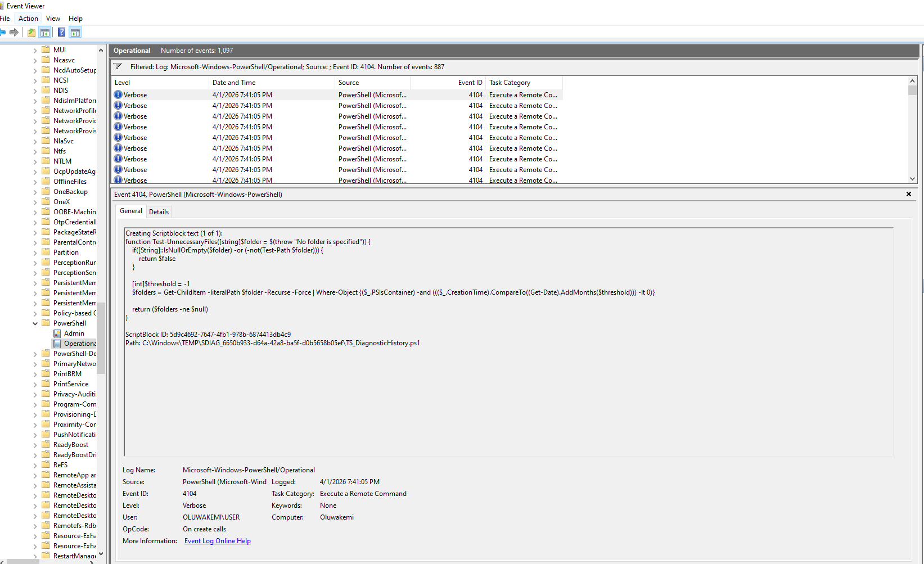Click the Event Viewer icon in the title bar
The width and height of the screenshot is (924, 564).
[x=4, y=6]
